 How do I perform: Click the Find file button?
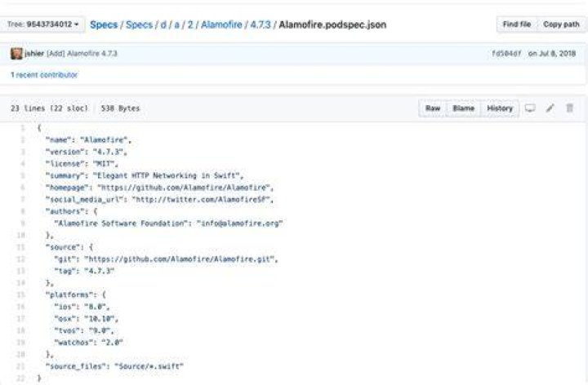(517, 24)
